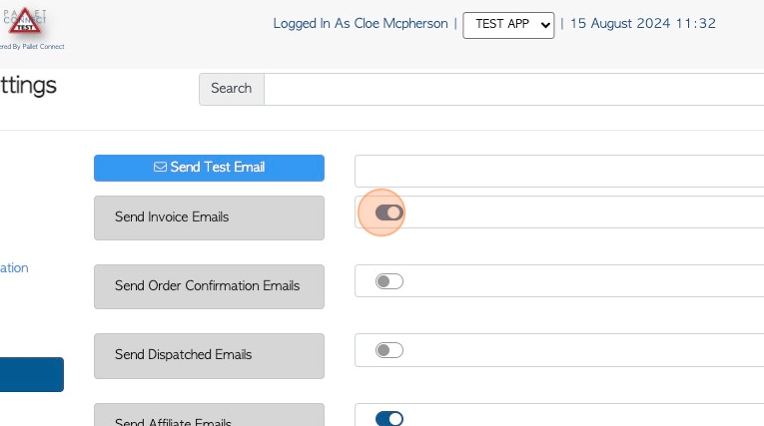
Task: Click the Logged In As Cloe Mcpherson link
Action: 360,23
